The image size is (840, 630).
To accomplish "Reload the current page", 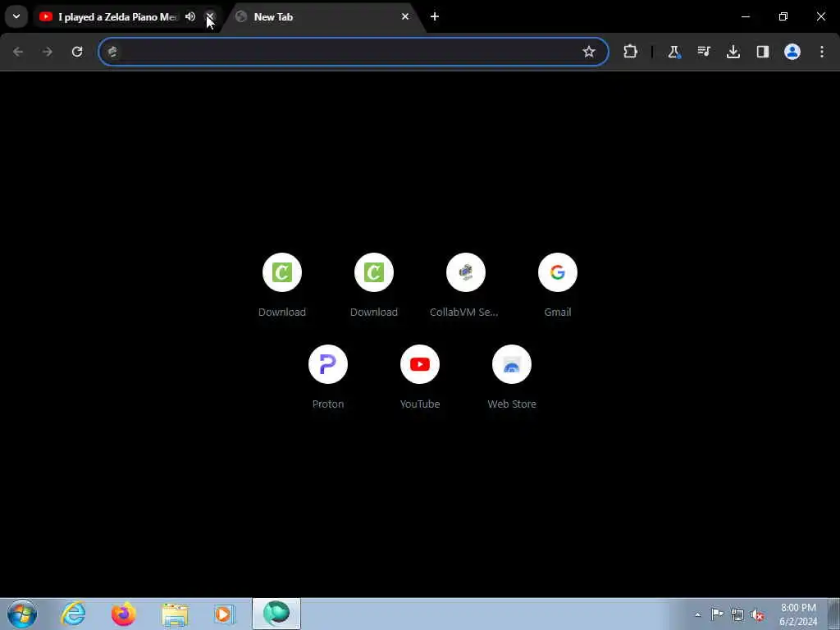I will pos(77,52).
